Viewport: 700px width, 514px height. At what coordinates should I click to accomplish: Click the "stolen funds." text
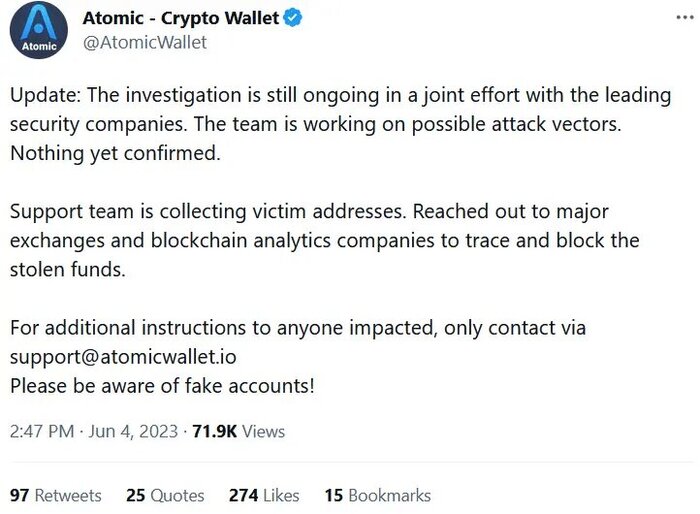(x=67, y=269)
